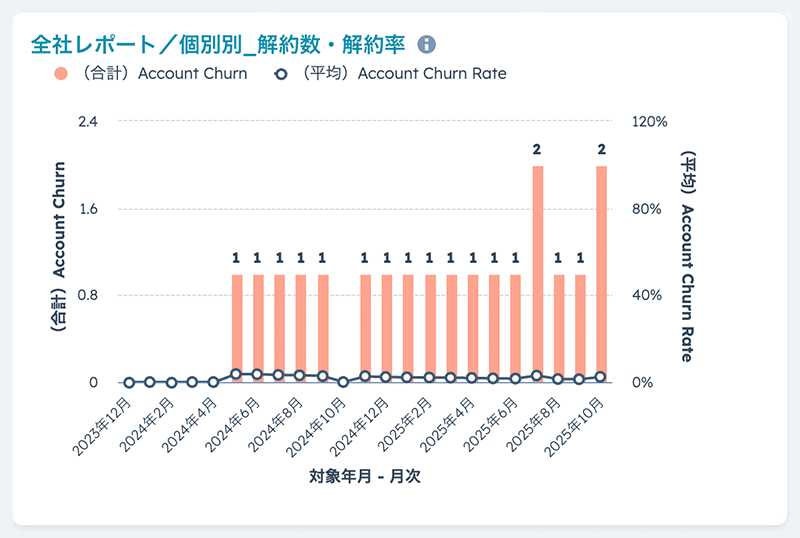The width and height of the screenshot is (800, 538).
Task: Click the 2025年10月 bar with value 2
Action: click(x=602, y=270)
